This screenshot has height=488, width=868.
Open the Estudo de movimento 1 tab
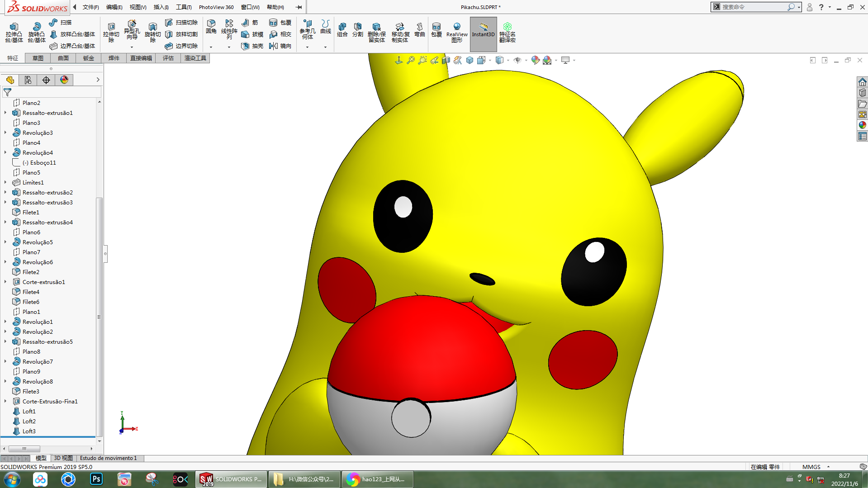[109, 458]
